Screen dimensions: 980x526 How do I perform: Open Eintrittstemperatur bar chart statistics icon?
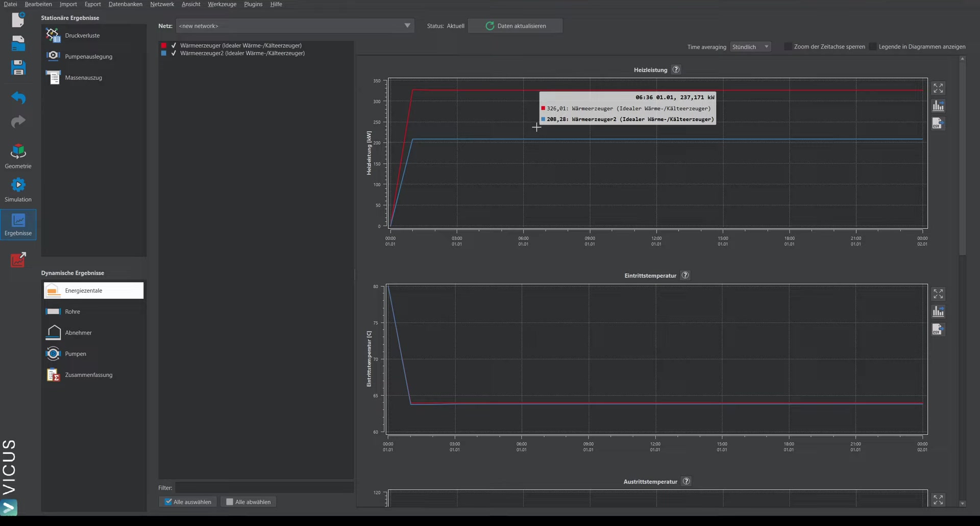(938, 312)
